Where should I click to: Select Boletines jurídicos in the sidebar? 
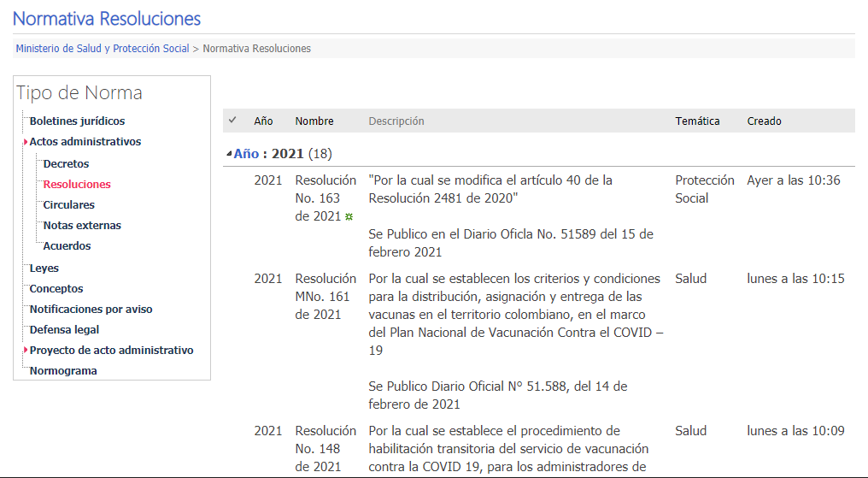coord(77,121)
